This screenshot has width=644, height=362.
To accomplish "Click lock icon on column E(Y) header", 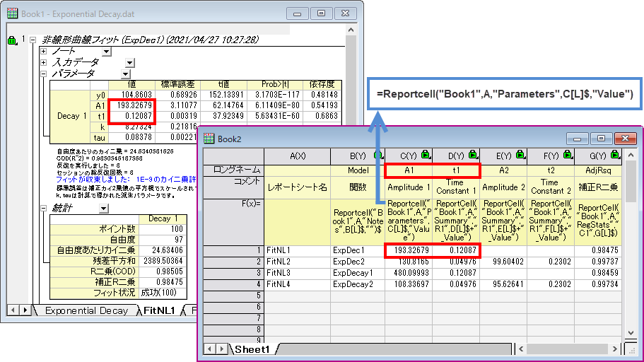I will 520,155.
